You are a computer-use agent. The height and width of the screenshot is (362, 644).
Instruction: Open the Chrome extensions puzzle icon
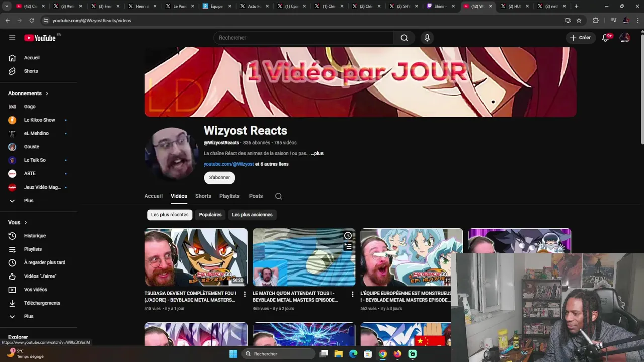pos(596,20)
